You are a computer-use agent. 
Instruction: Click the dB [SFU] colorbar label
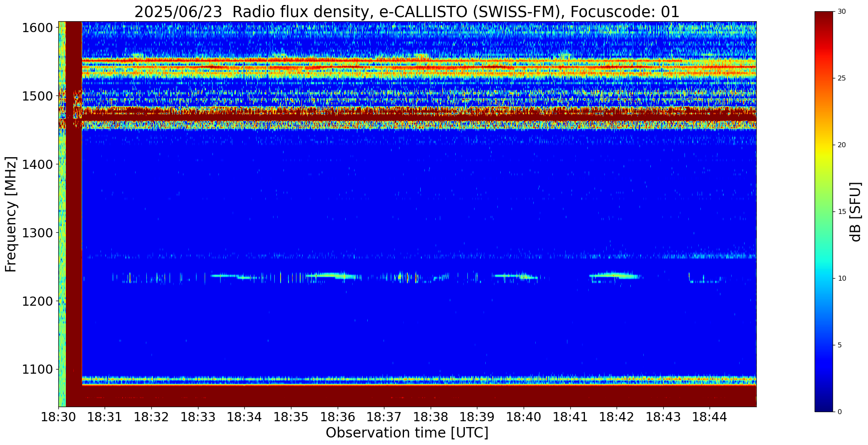(855, 212)
